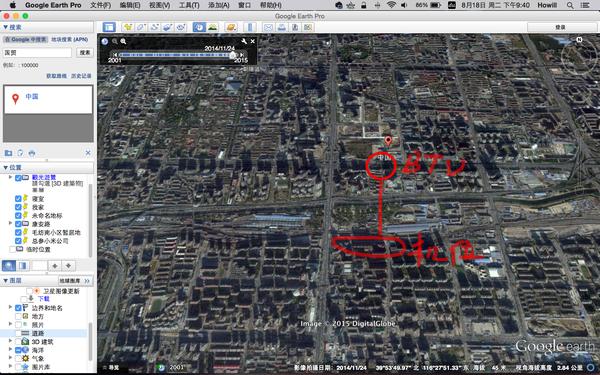The width and height of the screenshot is (600, 375).
Task: Open the 文件(F) menu
Action: [x=101, y=5]
